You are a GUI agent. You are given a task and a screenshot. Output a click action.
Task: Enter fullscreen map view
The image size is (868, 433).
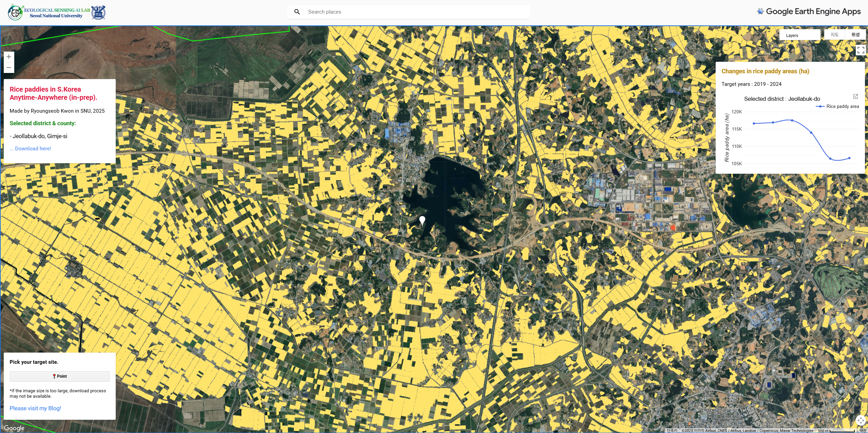click(x=861, y=50)
